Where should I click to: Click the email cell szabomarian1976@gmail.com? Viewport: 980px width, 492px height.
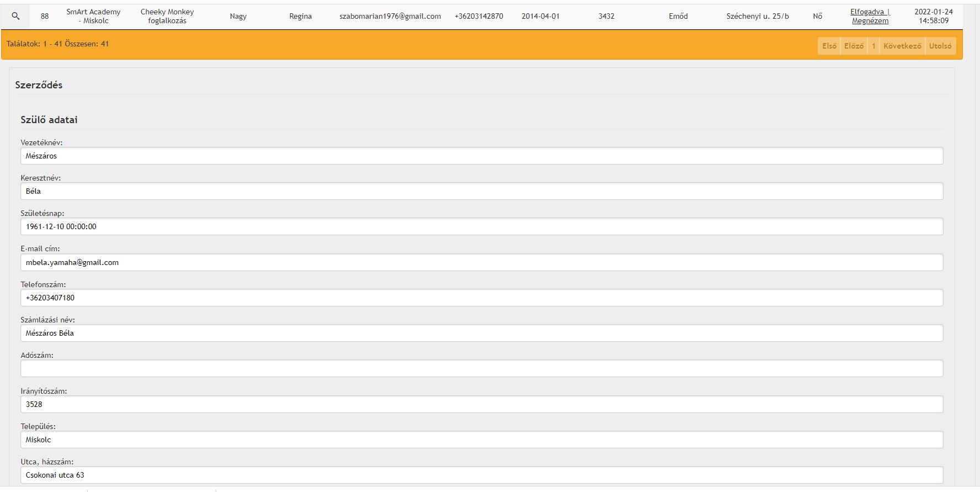click(390, 16)
